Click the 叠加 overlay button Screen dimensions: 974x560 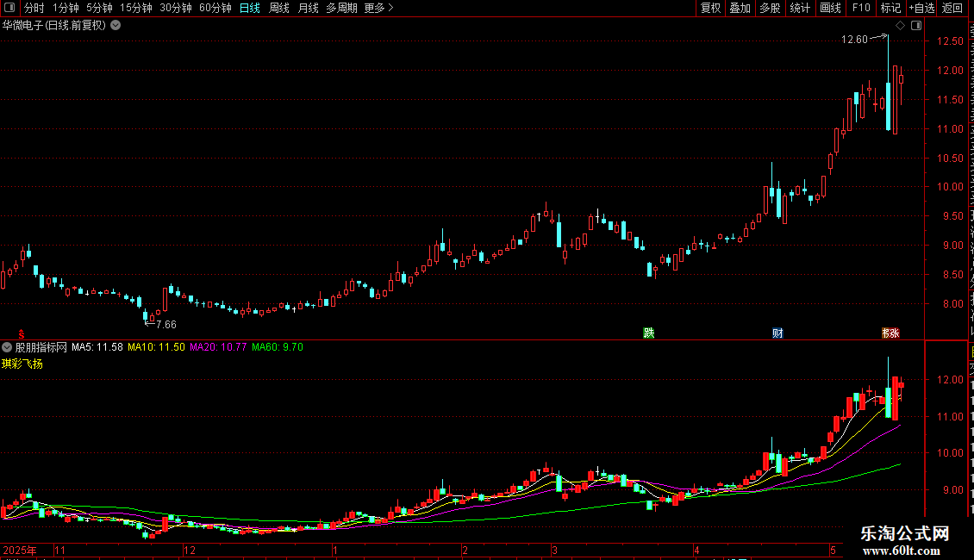[x=740, y=8]
